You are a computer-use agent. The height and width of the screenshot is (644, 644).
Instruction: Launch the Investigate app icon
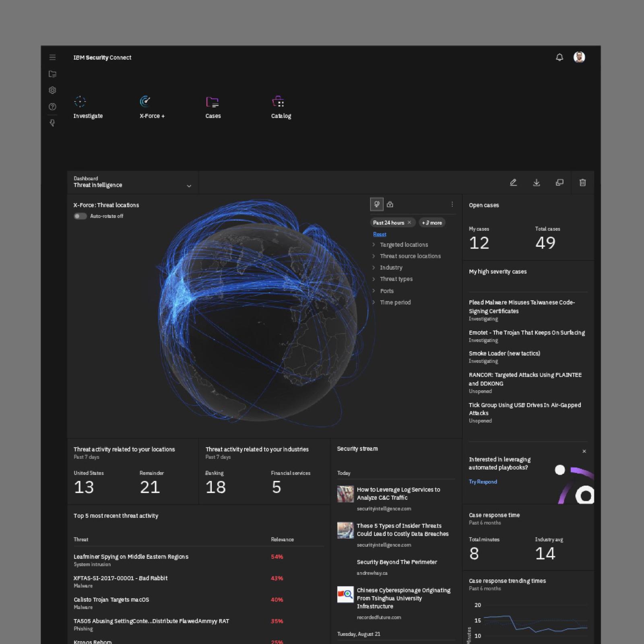80,101
